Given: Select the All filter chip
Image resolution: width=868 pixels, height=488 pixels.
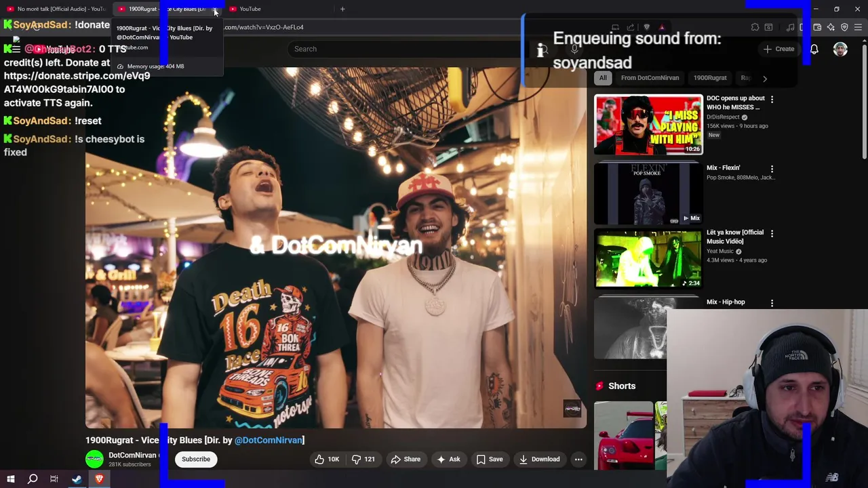Looking at the screenshot, I should 603,78.
